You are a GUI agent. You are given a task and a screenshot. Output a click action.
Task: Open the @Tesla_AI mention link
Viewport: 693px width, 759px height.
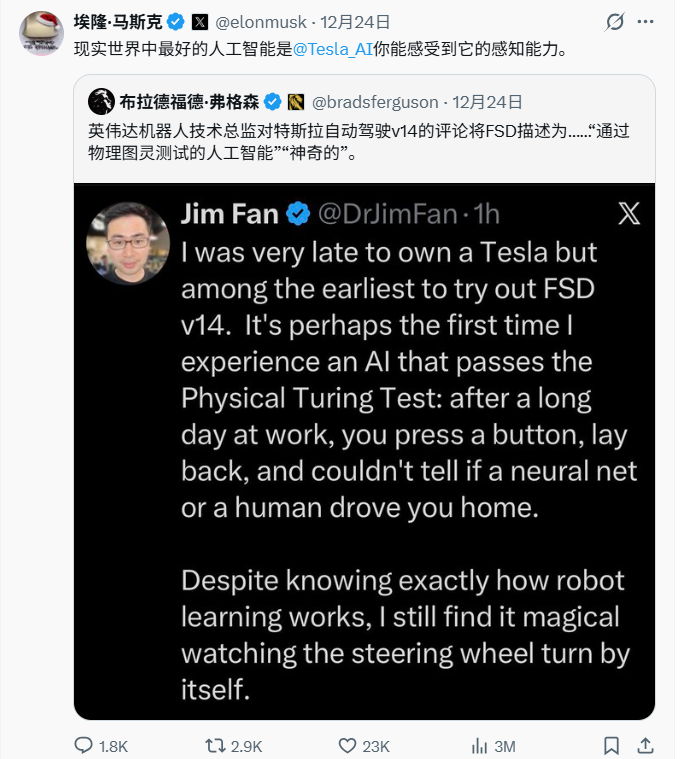(x=332, y=48)
